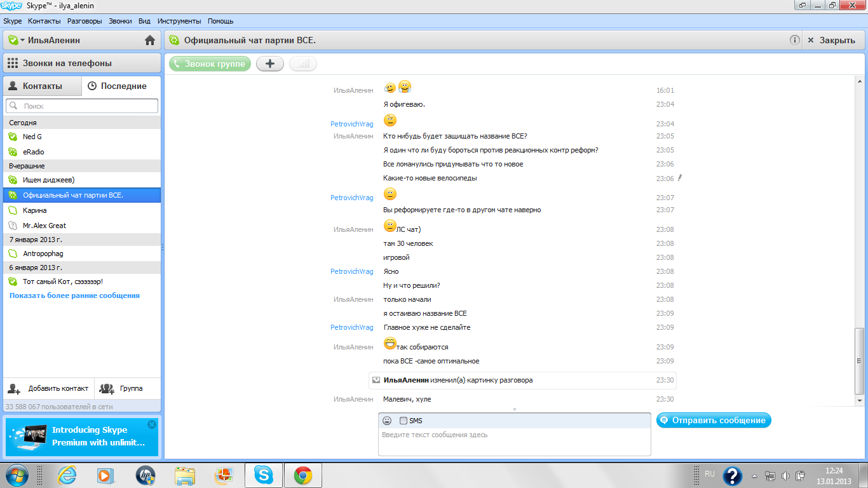Image resolution: width=868 pixels, height=488 pixels.
Task: Click the taskbar clock showing 12:24
Action: [x=834, y=471]
